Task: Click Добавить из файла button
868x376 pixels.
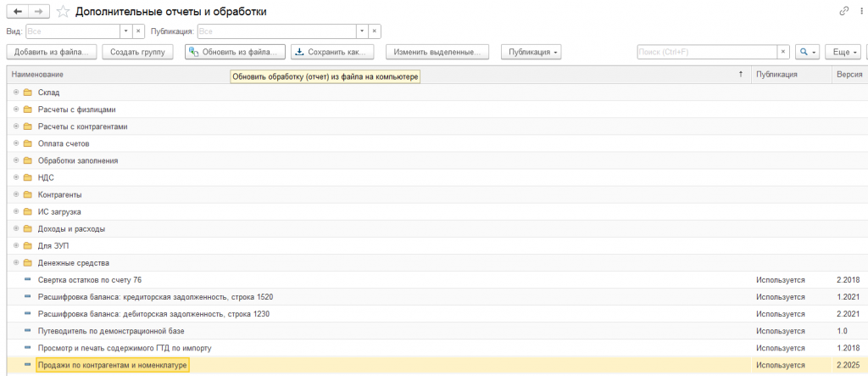Action: pyautogui.click(x=52, y=52)
